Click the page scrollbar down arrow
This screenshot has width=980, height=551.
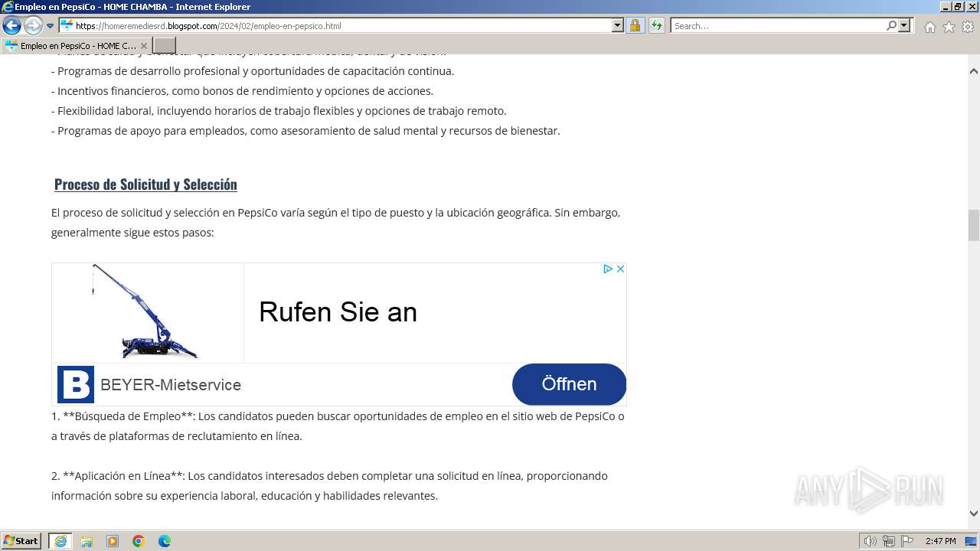click(973, 514)
